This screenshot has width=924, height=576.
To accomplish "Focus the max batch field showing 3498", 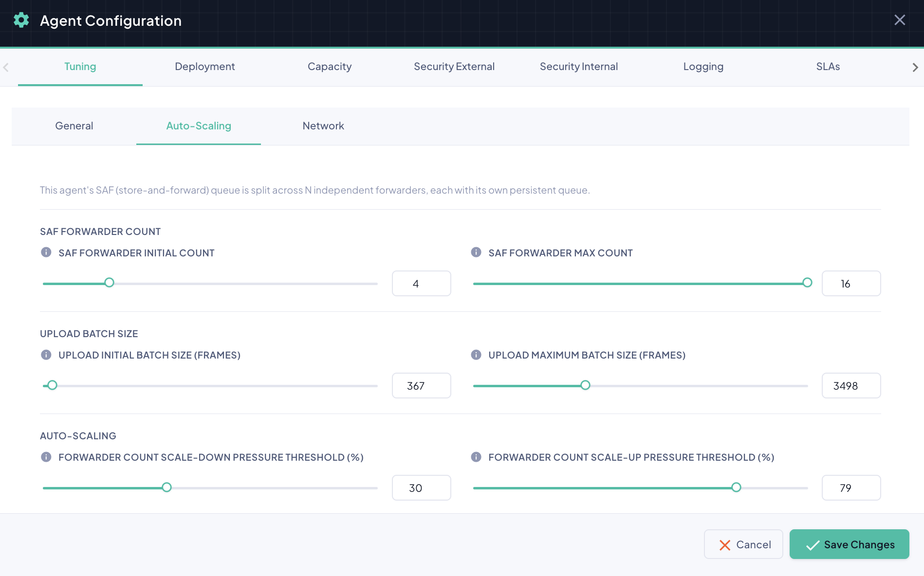I will 851,386.
